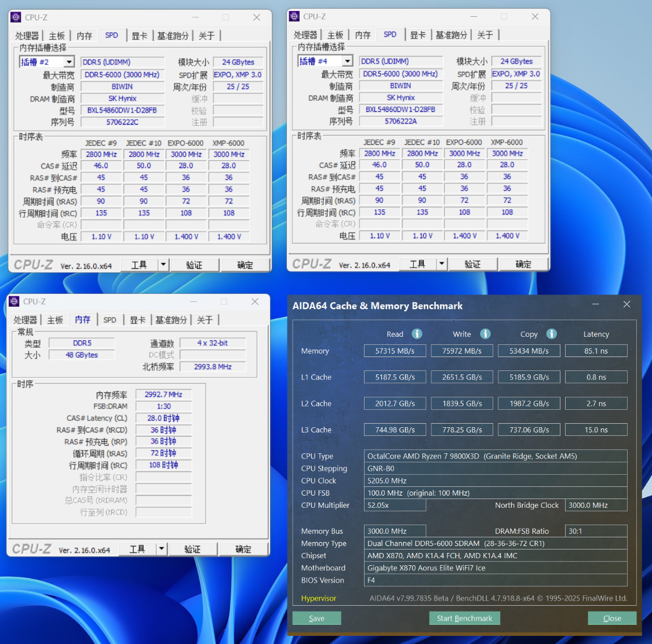This screenshot has height=644, width=652.
Task: Open 内存 tab in slot #2 CPU-Z window
Action: [85, 36]
